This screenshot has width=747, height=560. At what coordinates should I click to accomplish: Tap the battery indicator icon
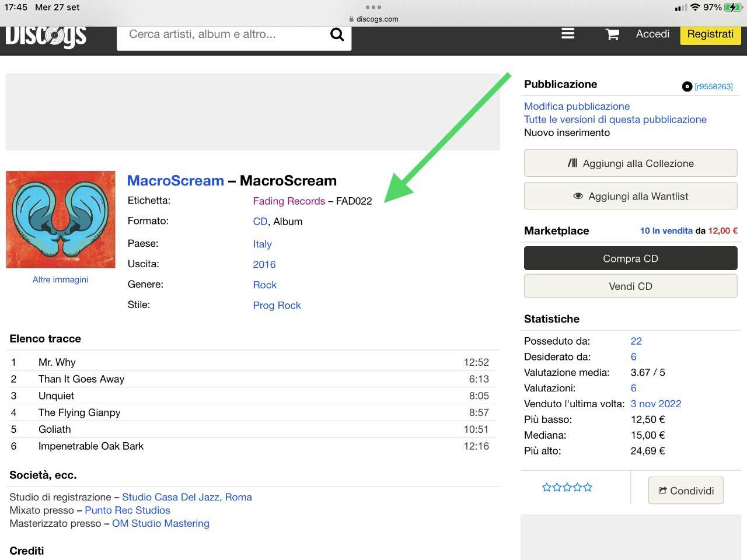[x=732, y=8]
